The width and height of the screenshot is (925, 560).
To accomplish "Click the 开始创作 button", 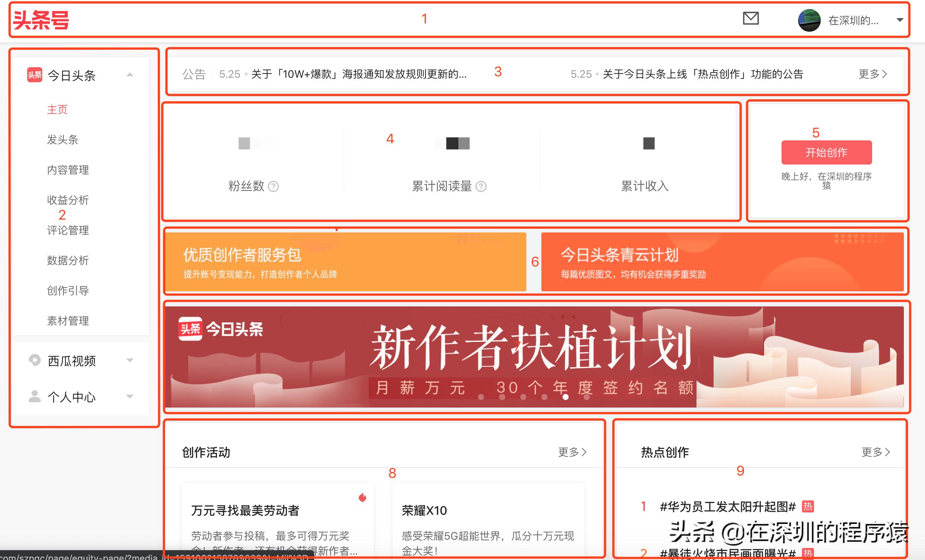I will 826,152.
